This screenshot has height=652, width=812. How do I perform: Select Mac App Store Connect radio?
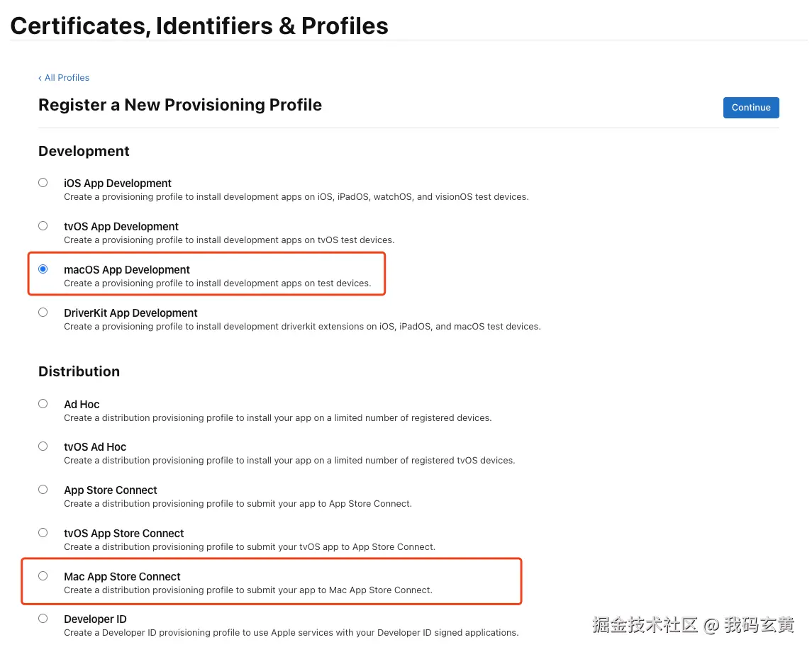[43, 576]
